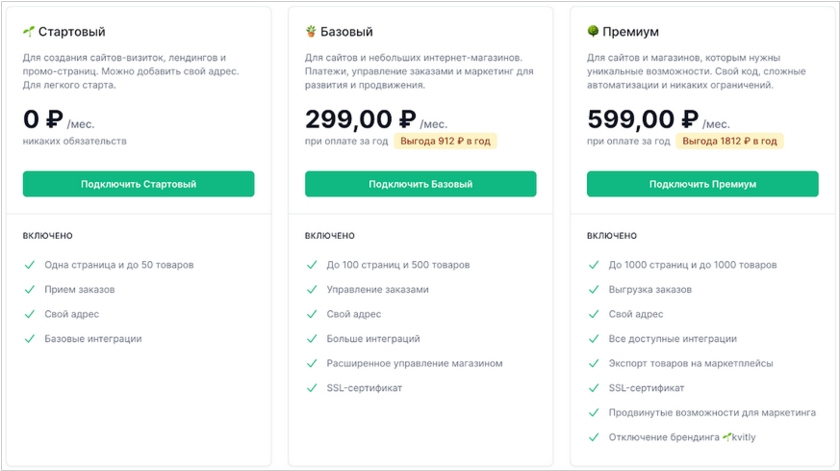
Task: Click the checkmark next to Выгрузка заказов
Action: point(594,289)
